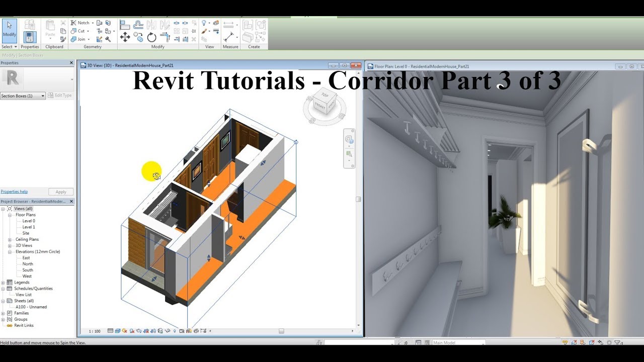Screen dimensions: 644x362
Task: Click the Zoom tool on navigation bar
Action: [x=349, y=154]
